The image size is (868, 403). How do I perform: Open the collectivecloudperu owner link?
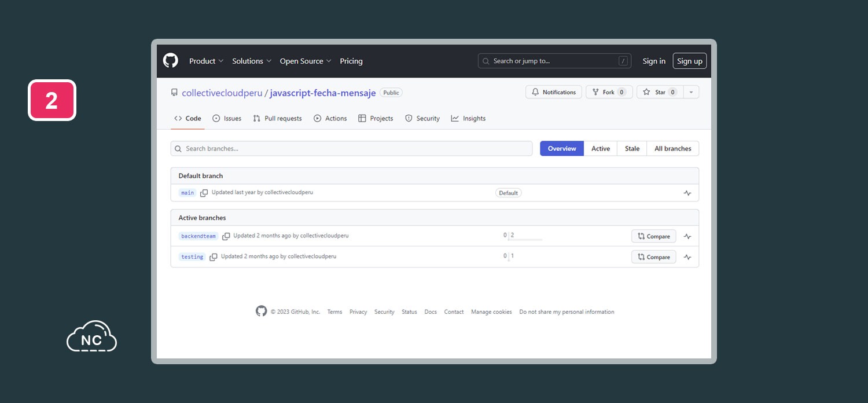(x=222, y=93)
